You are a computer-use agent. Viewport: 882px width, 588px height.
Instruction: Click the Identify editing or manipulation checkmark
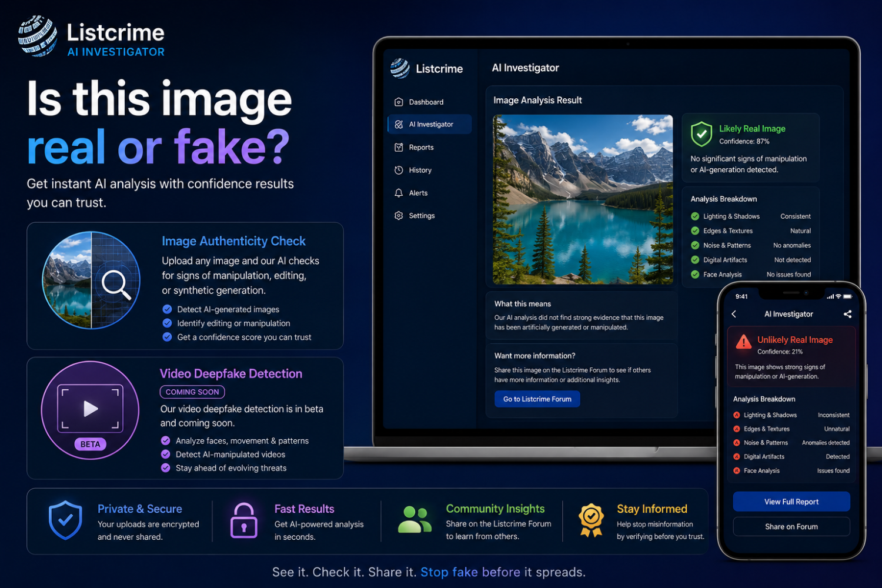[167, 323]
